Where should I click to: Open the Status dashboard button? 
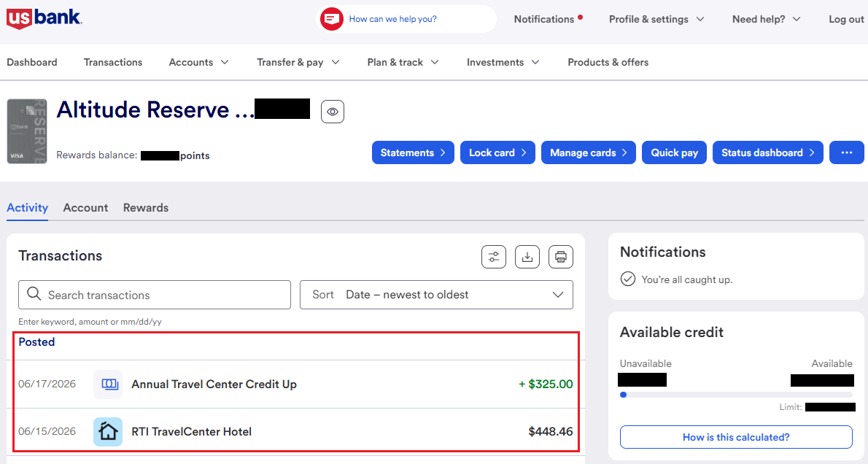pos(768,152)
